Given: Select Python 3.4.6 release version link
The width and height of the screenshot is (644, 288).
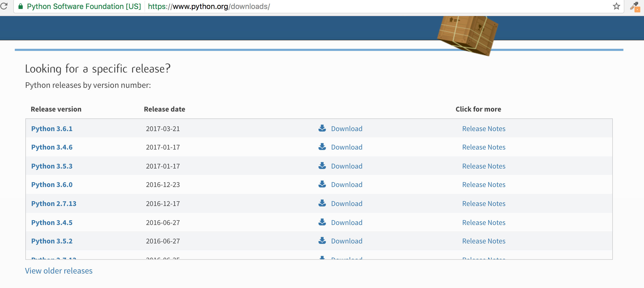Looking at the screenshot, I should point(52,147).
